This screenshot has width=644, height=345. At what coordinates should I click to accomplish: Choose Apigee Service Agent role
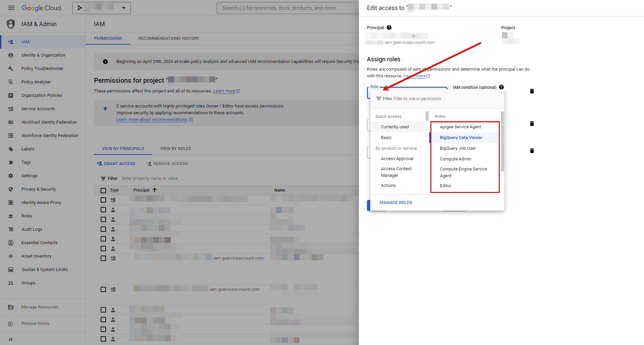click(465, 127)
